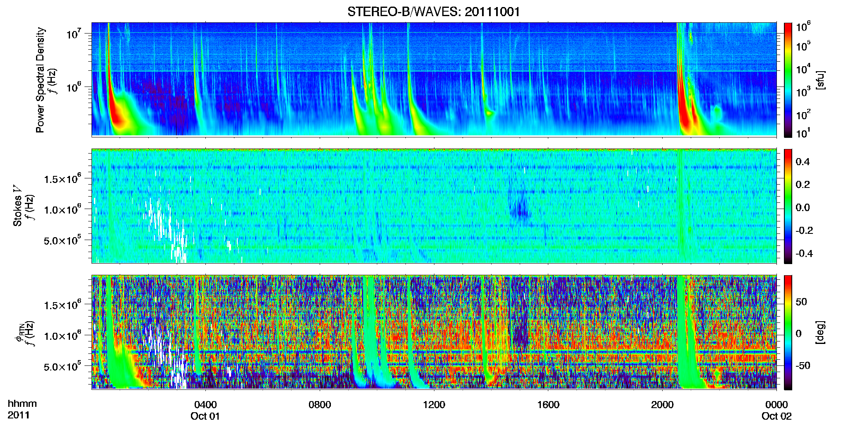Viewport: 868px width, 447px height.
Task: Click the degrees colorbar of the bottom panel
Action: tap(788, 332)
